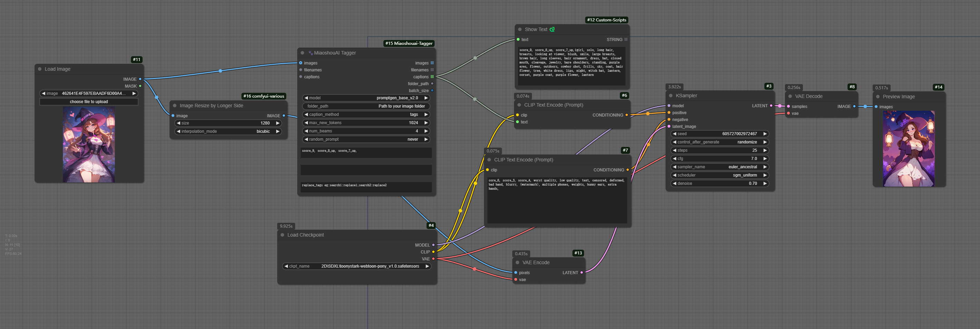This screenshot has width=980, height=329.
Task: Decrease the steps value with left arrow
Action: 675,150
